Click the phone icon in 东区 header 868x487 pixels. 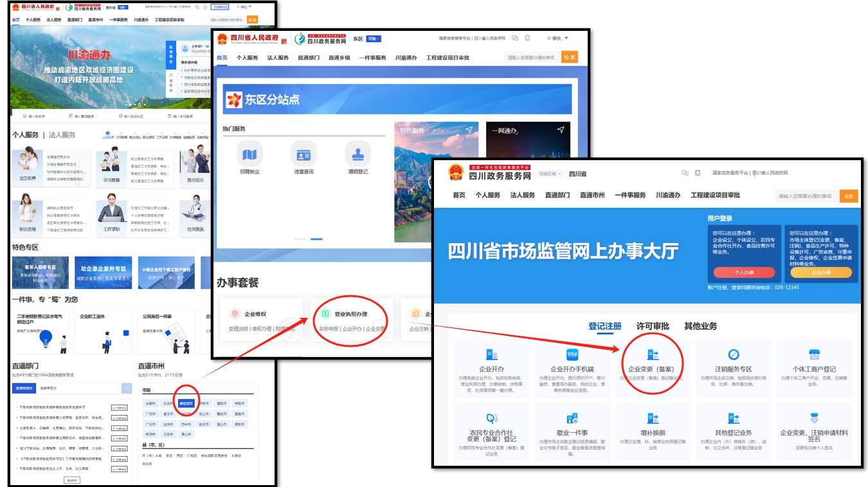527,38
